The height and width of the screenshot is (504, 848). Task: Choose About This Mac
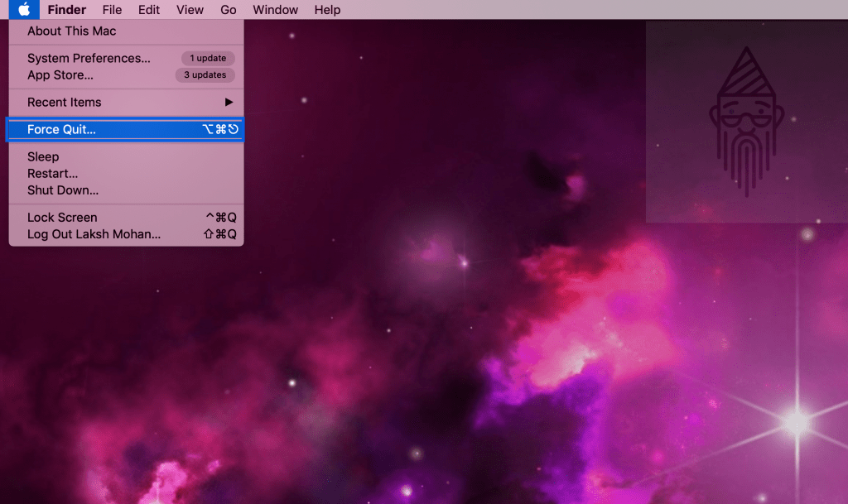126,31
